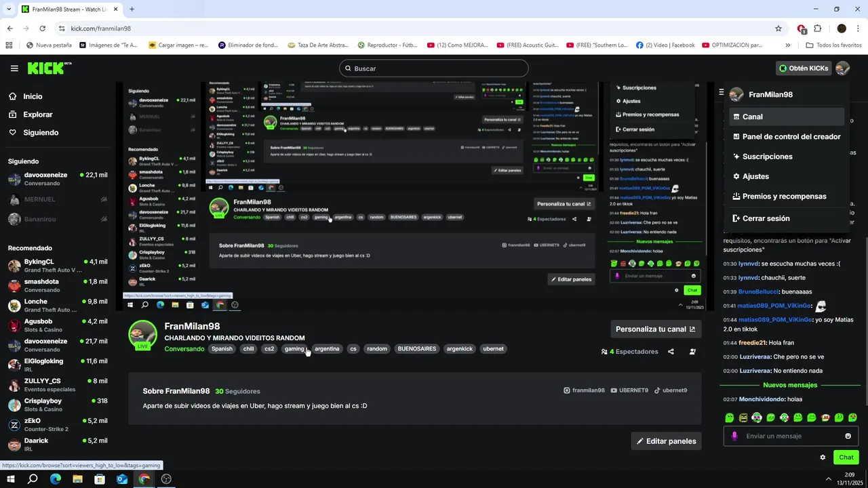Insert the angry yellow-green emote
This screenshot has height=488, width=868.
[x=743, y=418]
